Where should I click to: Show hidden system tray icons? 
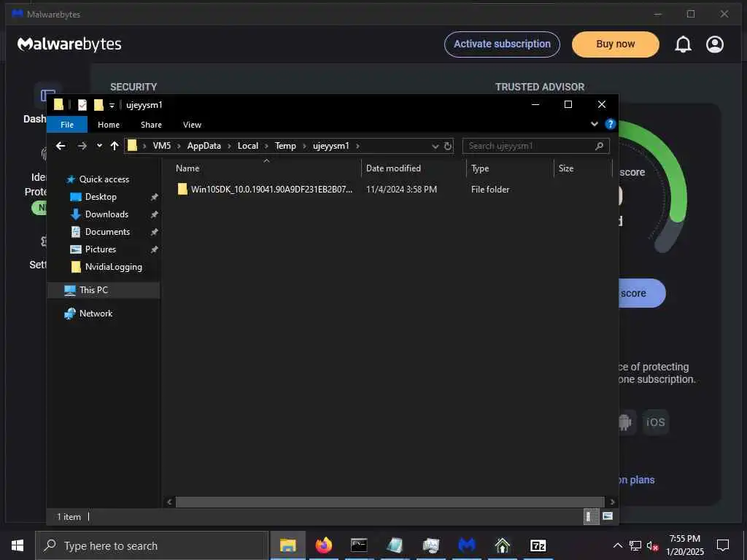[x=617, y=545]
